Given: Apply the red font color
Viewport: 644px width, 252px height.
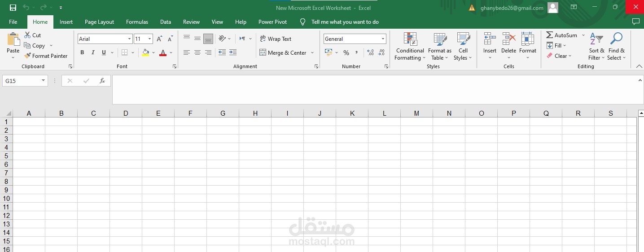Looking at the screenshot, I should tap(163, 52).
